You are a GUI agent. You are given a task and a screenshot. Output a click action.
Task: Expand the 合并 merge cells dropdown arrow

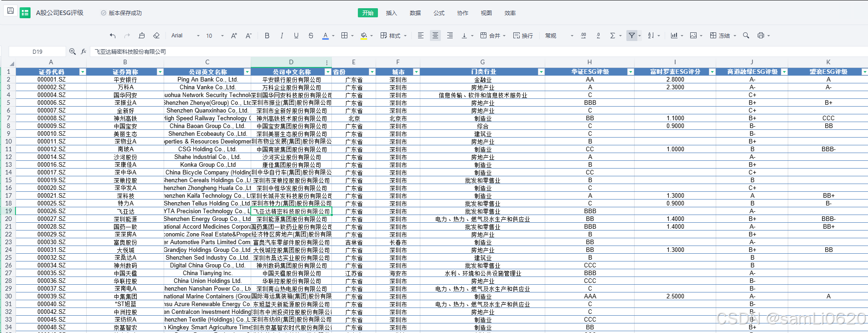(504, 36)
